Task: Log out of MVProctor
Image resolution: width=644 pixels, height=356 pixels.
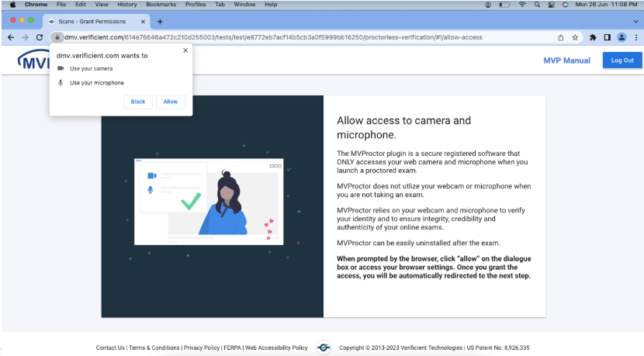Action: click(x=622, y=60)
